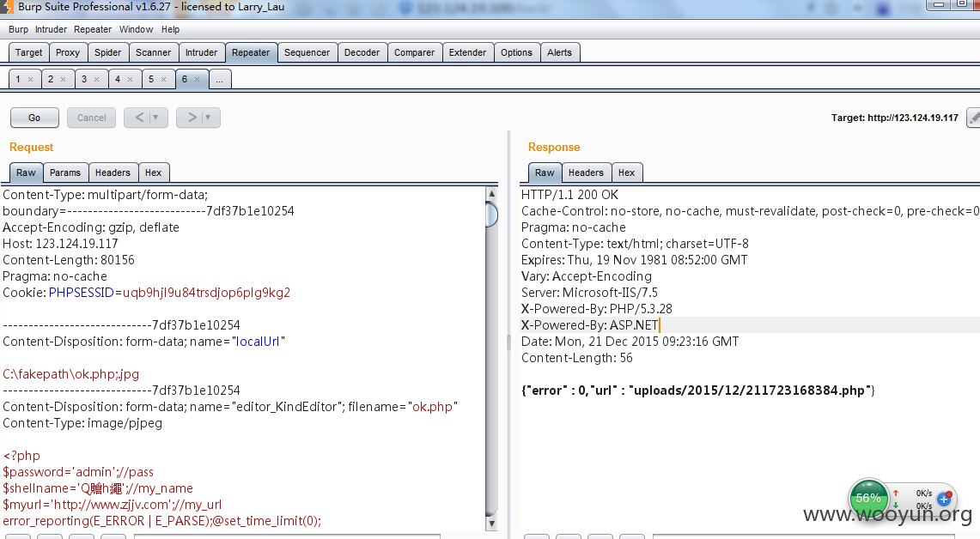This screenshot has width=980, height=539.
Task: Close Repeater tab 4
Action: [x=130, y=79]
